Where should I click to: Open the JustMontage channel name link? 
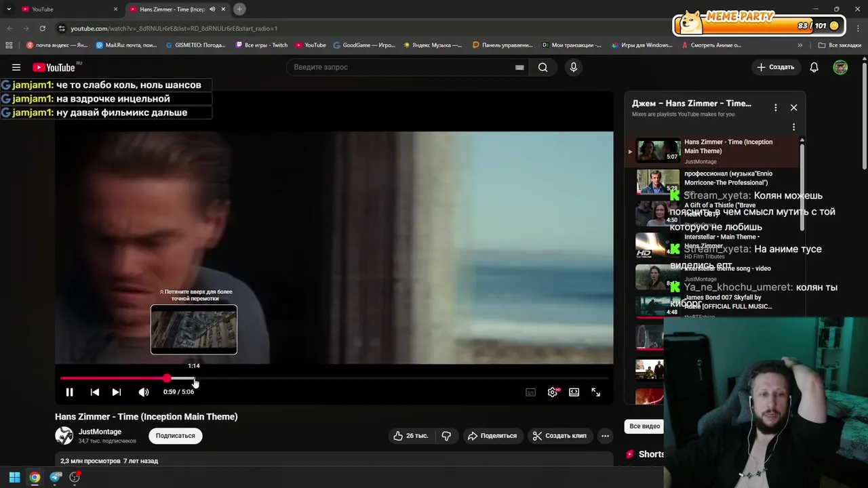click(100, 432)
